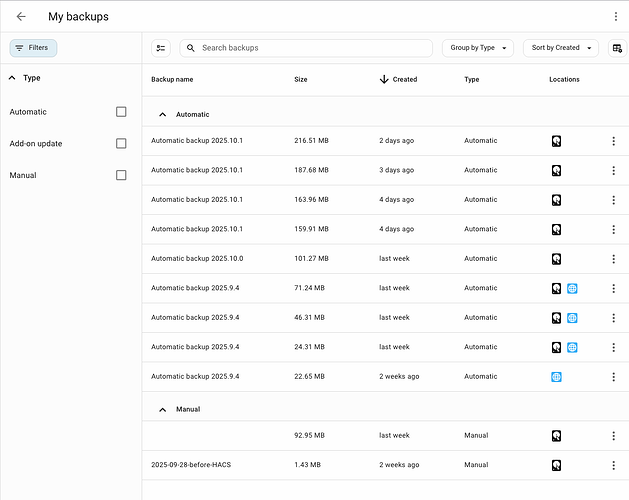Open options menu for 216.51 MB backup
This screenshot has width=629, height=500.
(x=613, y=141)
